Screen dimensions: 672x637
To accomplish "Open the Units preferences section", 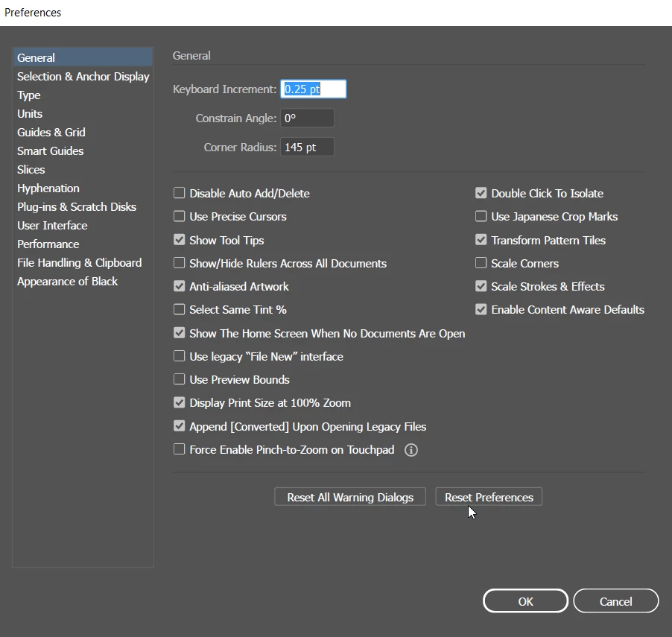I will [x=83, y=113].
